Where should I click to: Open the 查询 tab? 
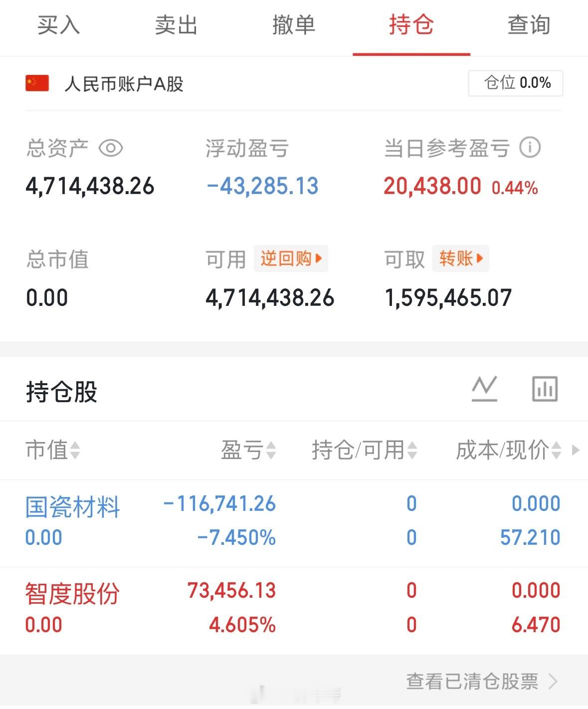coord(529,25)
